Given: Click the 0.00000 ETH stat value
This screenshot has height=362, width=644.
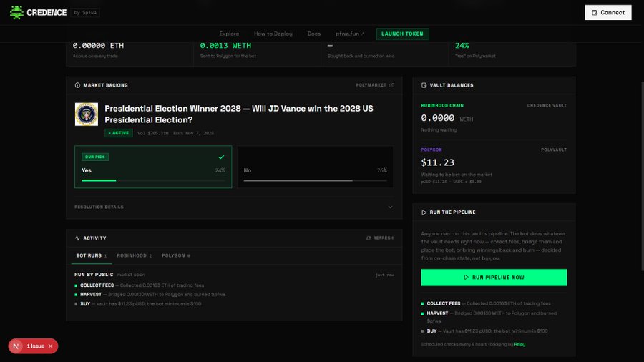Looking at the screenshot, I should 98,46.
